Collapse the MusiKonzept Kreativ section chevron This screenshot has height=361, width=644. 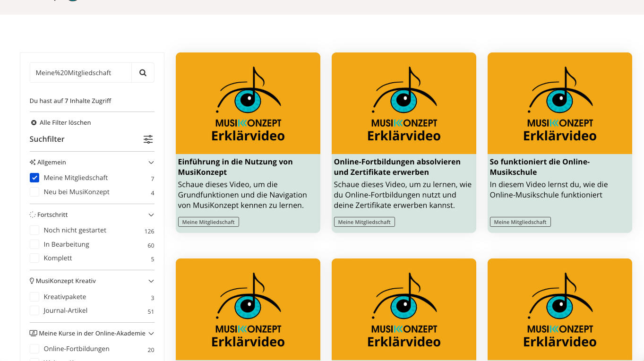(x=151, y=281)
